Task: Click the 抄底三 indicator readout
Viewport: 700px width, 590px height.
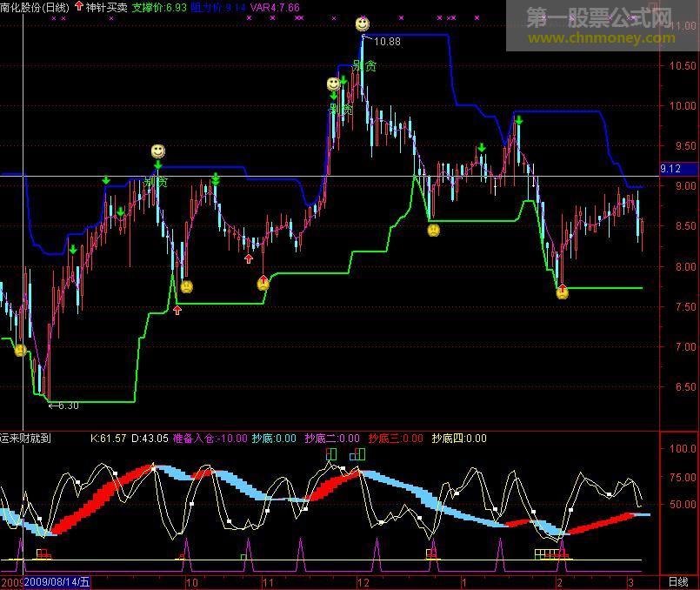Action: tap(396, 439)
